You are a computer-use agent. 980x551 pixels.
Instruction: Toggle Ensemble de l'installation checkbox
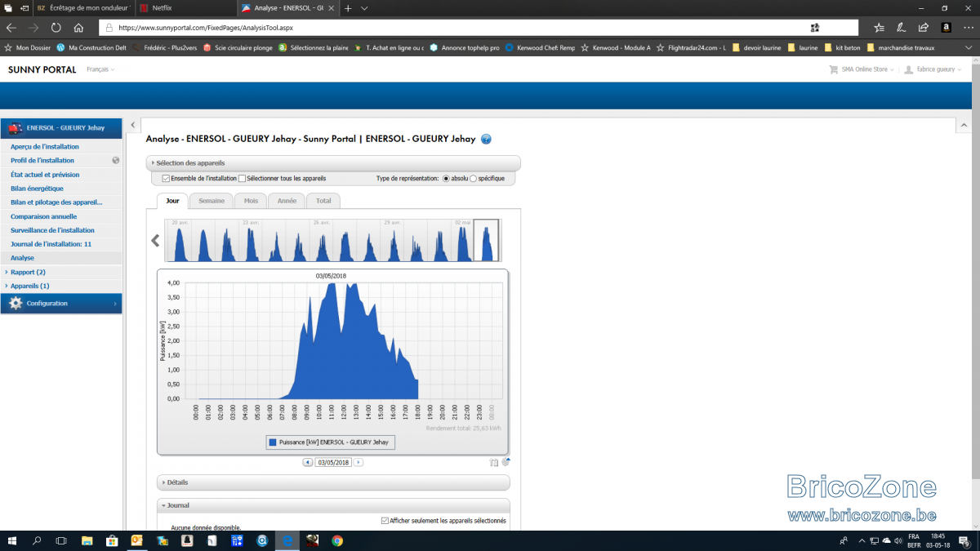point(166,178)
